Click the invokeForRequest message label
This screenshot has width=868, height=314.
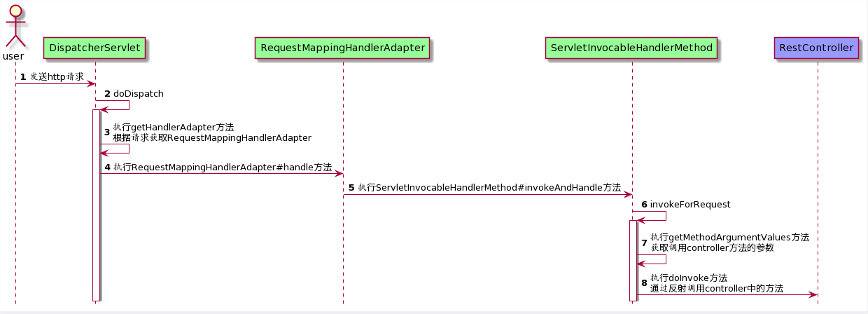[x=689, y=205]
